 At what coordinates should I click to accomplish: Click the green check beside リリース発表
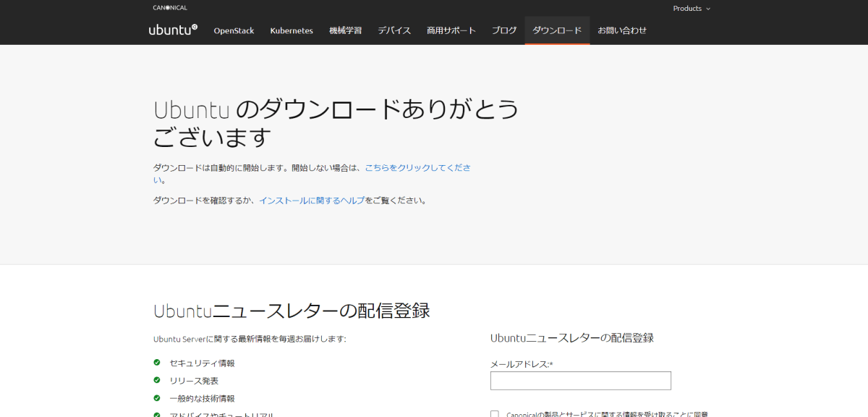157,380
